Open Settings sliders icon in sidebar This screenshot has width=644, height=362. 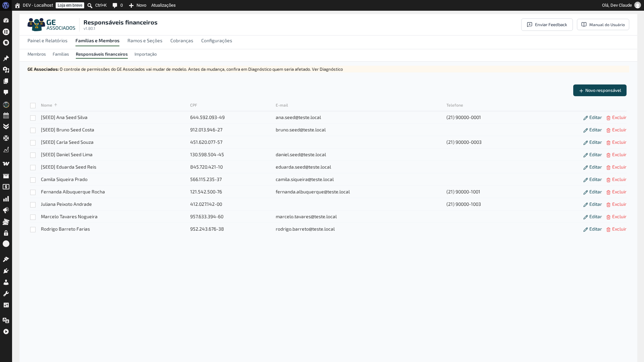pos(6,305)
